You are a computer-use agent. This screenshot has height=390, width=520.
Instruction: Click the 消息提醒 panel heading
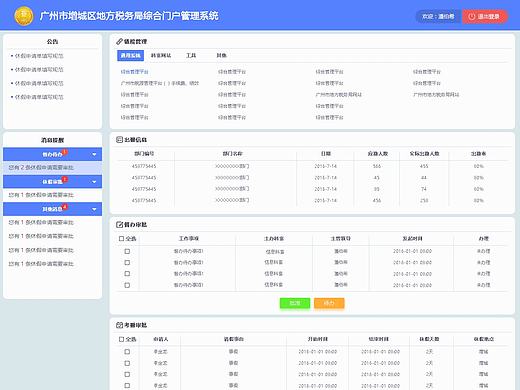[x=52, y=140]
